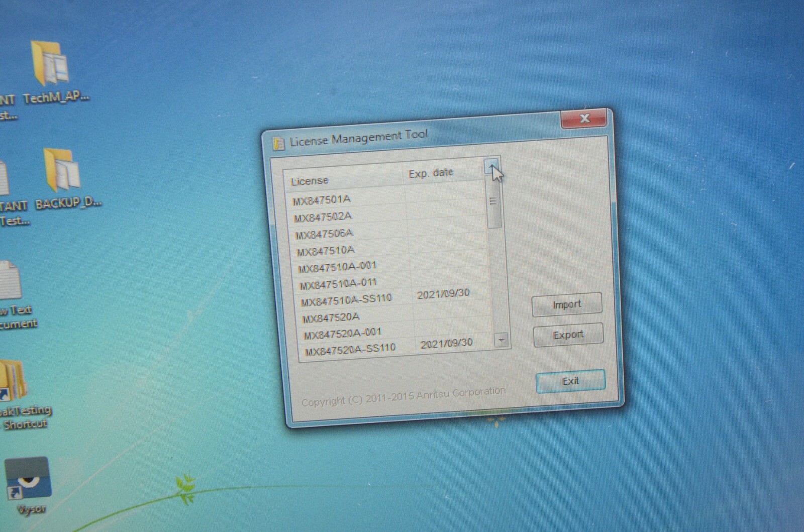Launch the Vysor desktop shortcut

click(x=28, y=479)
